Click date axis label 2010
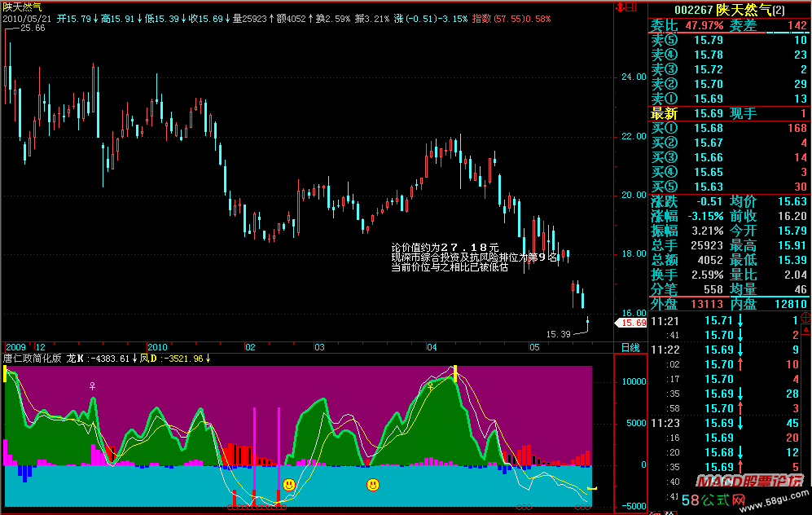812x515 pixels. pyautogui.click(x=157, y=347)
